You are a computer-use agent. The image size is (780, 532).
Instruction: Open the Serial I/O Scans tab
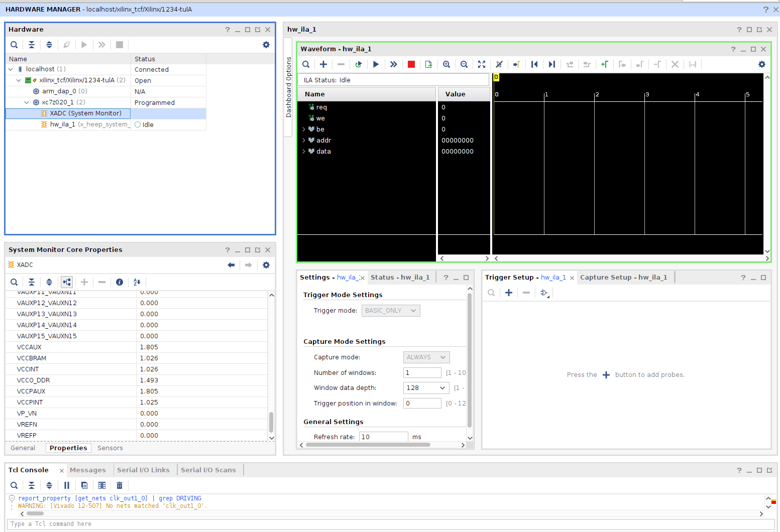pos(208,470)
